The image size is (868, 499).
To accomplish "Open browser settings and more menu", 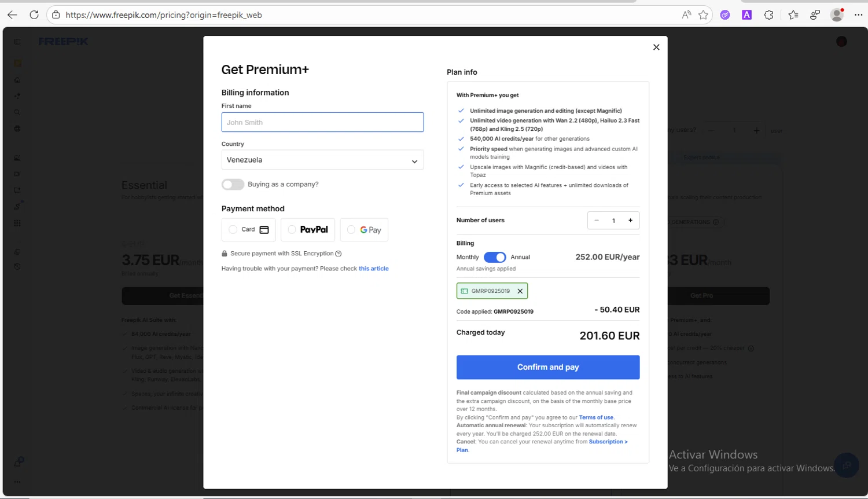I will pos(858,15).
